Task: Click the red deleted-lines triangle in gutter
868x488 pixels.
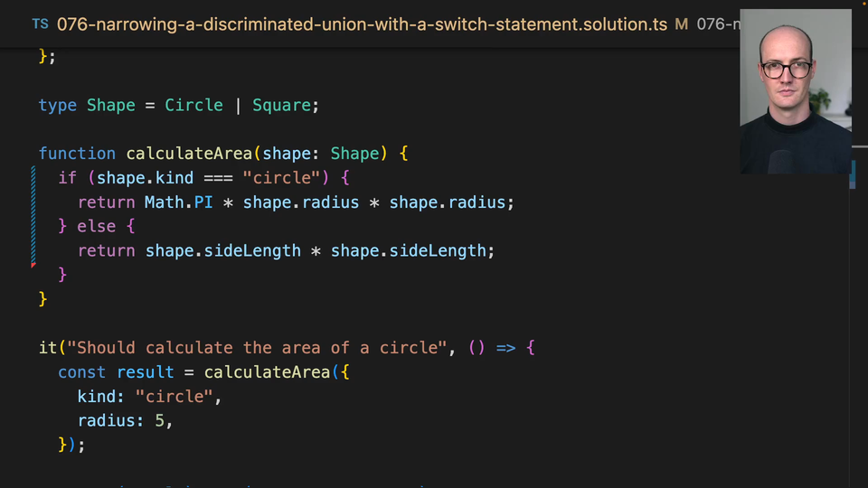Action: click(x=33, y=265)
